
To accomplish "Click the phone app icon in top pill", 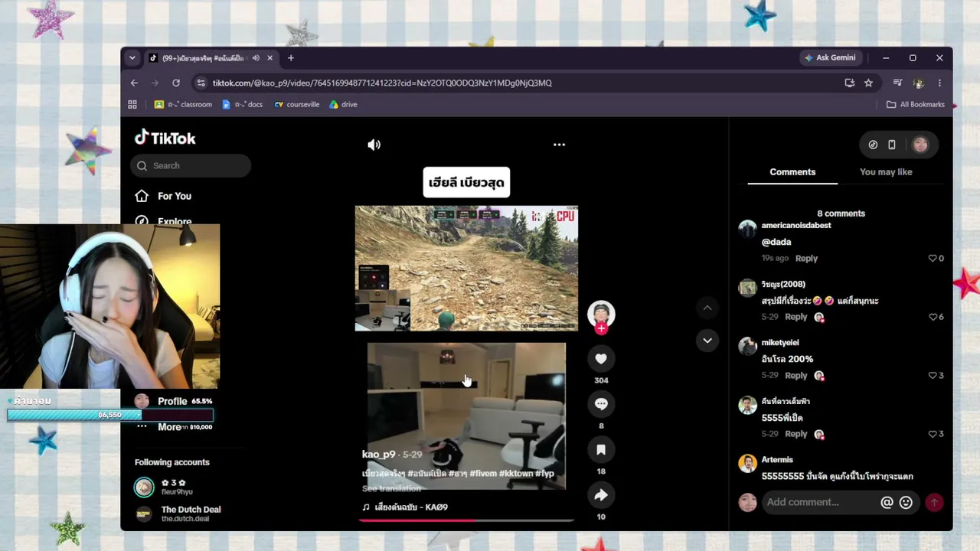I will 892,145.
